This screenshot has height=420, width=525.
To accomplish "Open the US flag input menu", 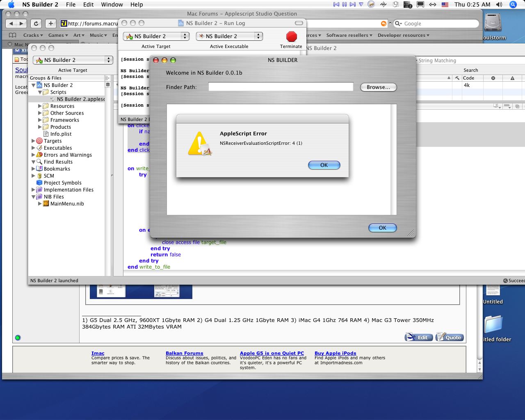I will point(445,5).
